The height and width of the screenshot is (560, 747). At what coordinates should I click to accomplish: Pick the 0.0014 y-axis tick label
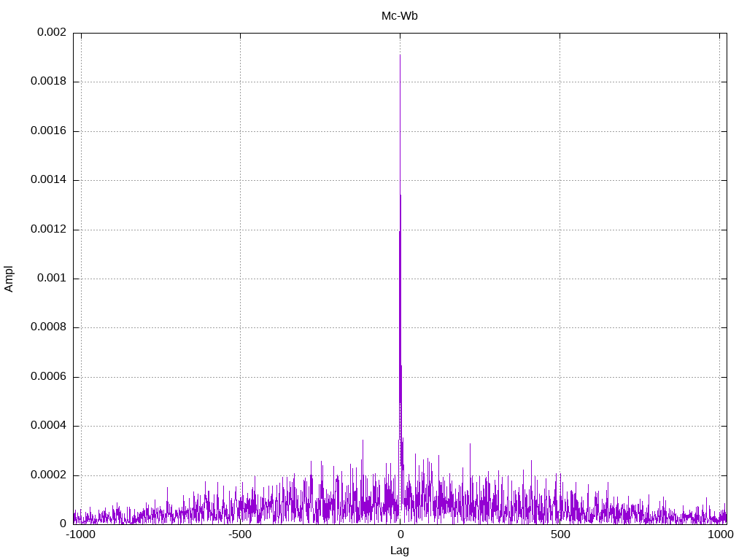tap(48, 180)
